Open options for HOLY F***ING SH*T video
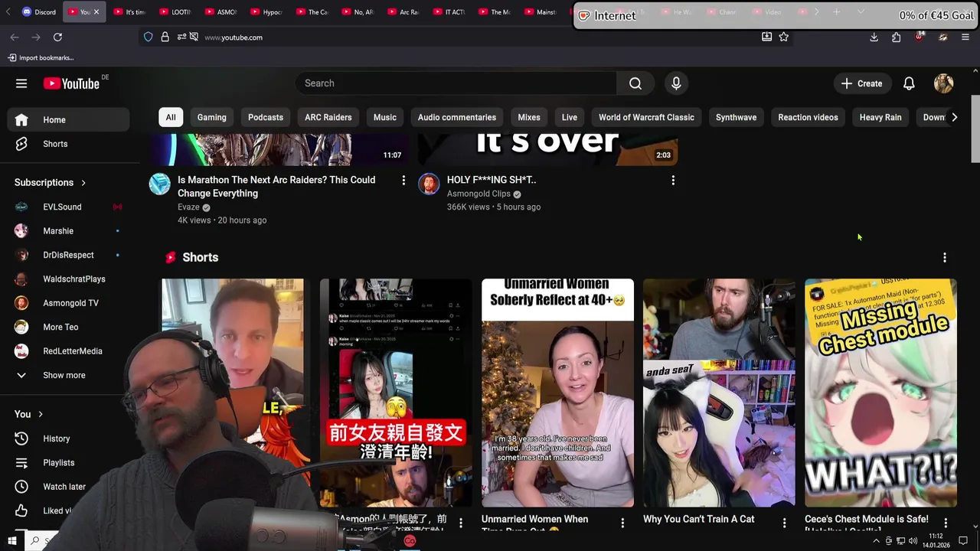The width and height of the screenshot is (980, 551). click(673, 181)
